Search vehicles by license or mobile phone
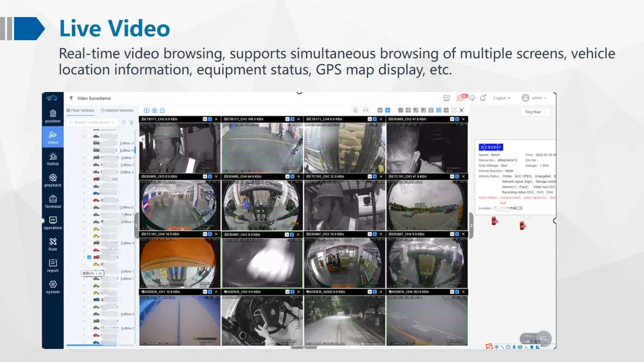This screenshot has height=362, width=644. (x=93, y=122)
